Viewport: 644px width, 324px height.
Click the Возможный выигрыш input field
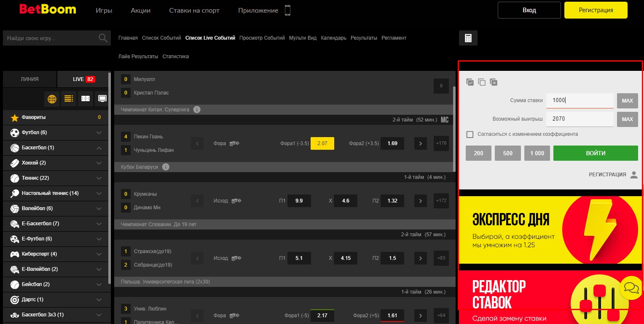pyautogui.click(x=580, y=119)
